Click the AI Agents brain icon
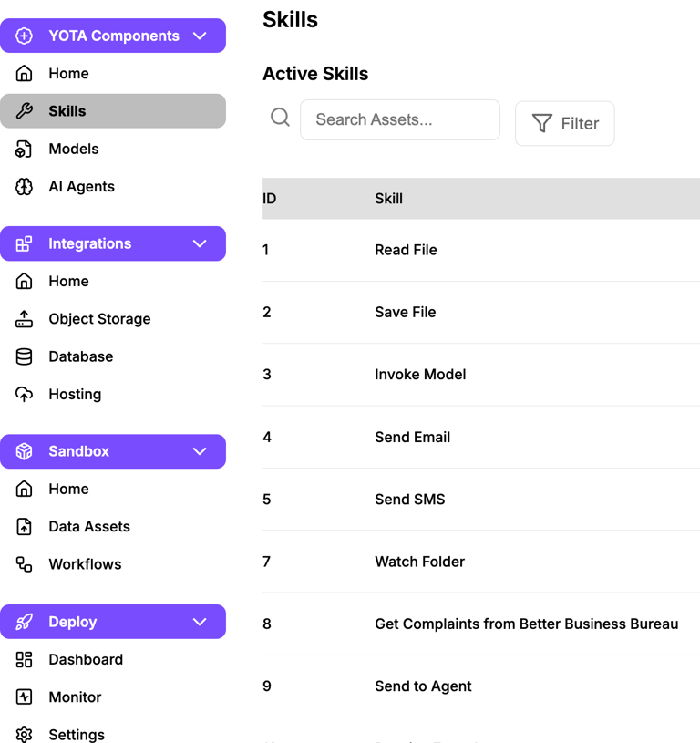Viewport: 700px width, 743px height. (25, 187)
